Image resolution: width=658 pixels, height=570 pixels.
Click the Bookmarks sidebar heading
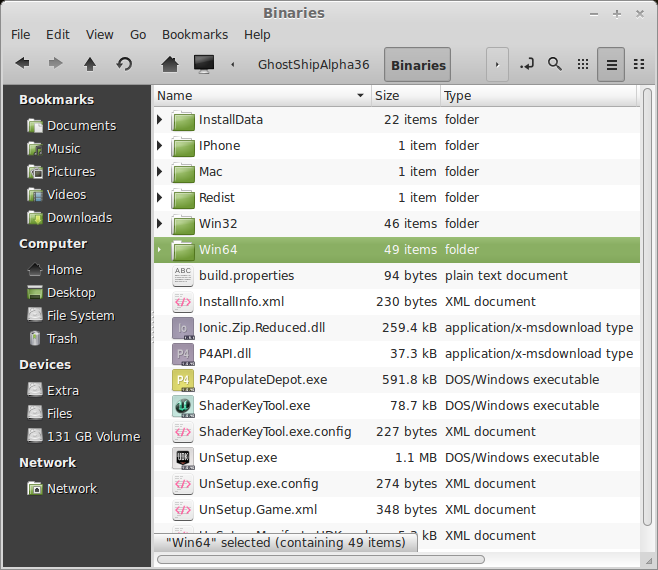(56, 99)
